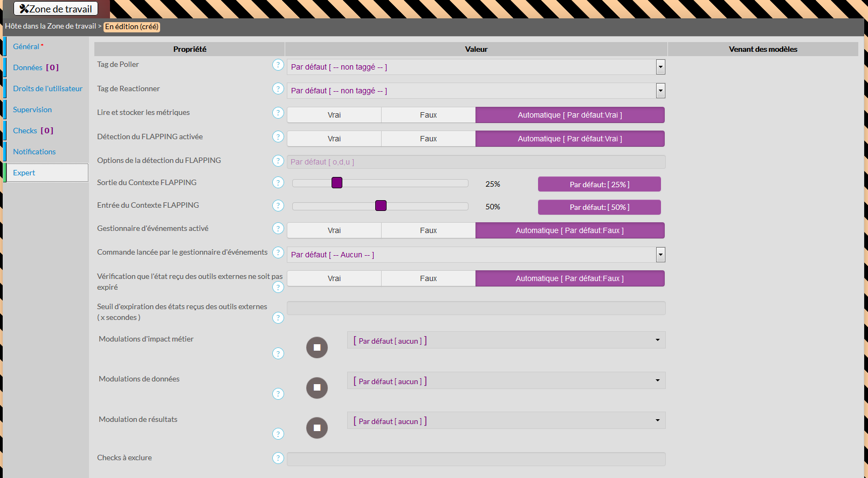Show help for Sortie du Contexte FLAPPING
Screen dimensions: 868x478
tap(278, 183)
